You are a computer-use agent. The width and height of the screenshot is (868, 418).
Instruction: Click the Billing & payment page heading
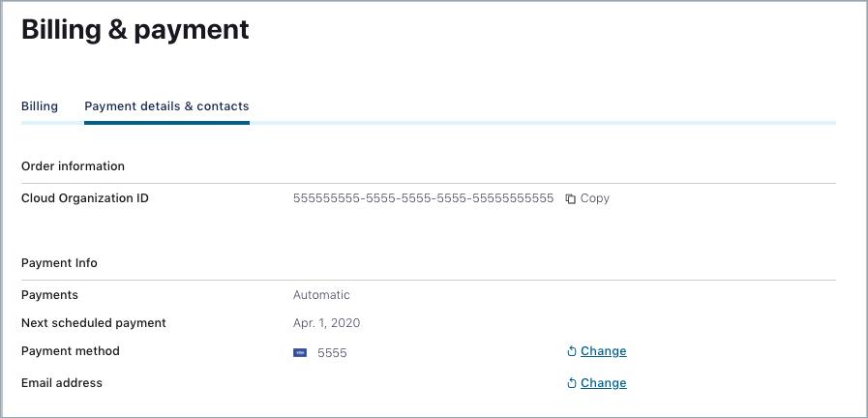click(x=135, y=30)
